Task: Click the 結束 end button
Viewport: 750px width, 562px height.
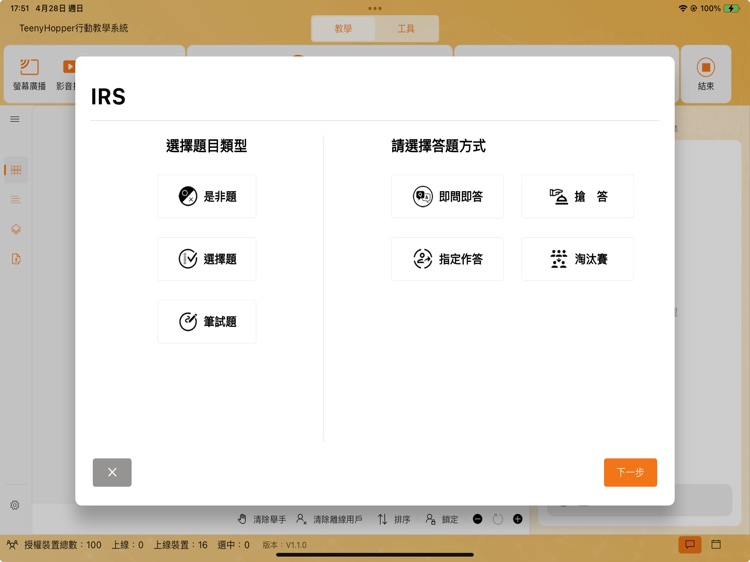Action: [706, 74]
